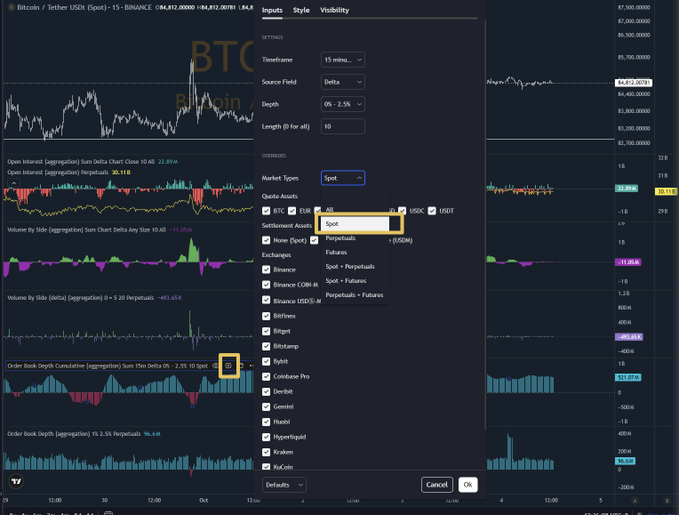Uncheck the BTC quote asset
The width and height of the screenshot is (679, 515).
click(266, 211)
